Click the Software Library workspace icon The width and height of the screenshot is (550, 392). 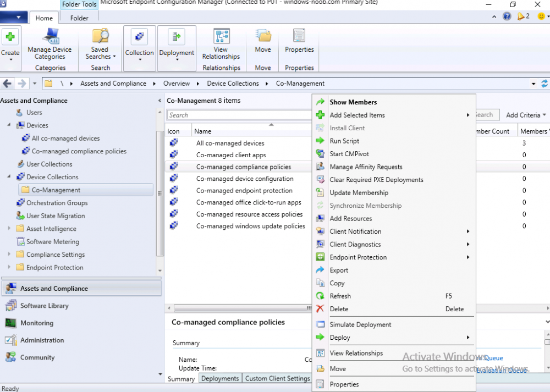pyautogui.click(x=10, y=305)
